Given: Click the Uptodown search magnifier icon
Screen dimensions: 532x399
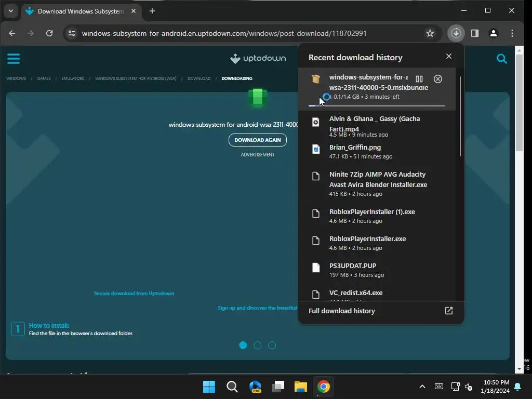Looking at the screenshot, I should 502,59.
